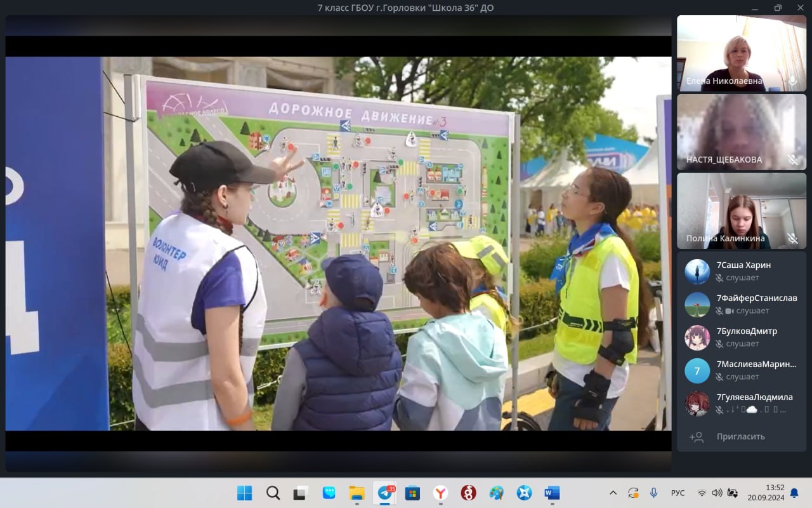The image size is (812, 508).
Task: Click the 7БулковДмитр anime avatar
Action: coord(697,337)
